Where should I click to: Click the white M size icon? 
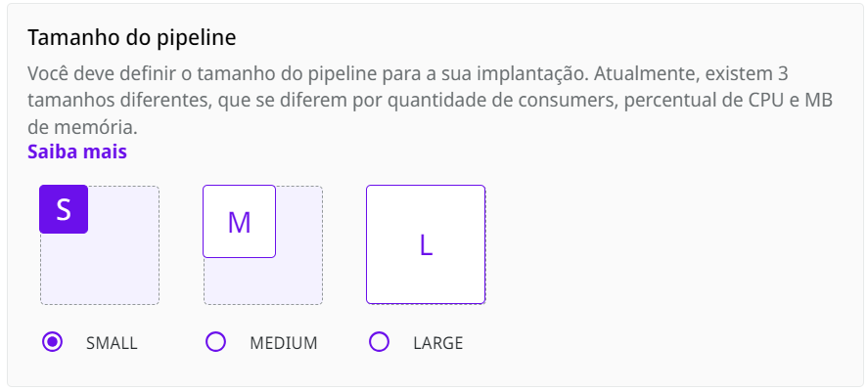tap(239, 222)
